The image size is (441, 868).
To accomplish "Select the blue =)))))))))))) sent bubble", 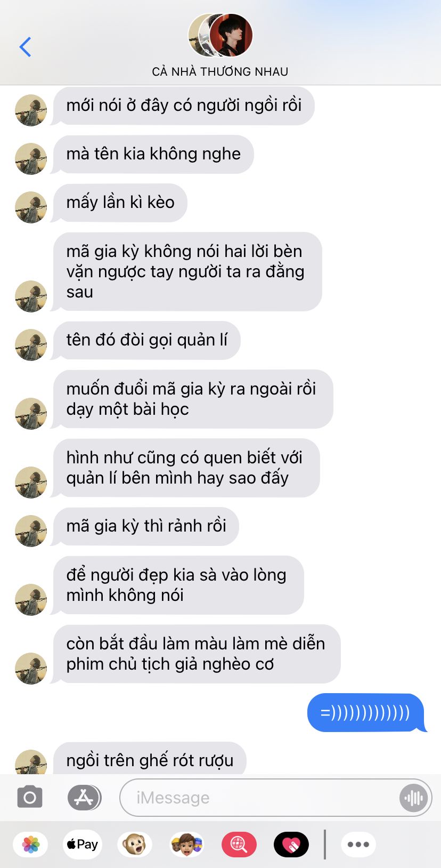I will (366, 713).
